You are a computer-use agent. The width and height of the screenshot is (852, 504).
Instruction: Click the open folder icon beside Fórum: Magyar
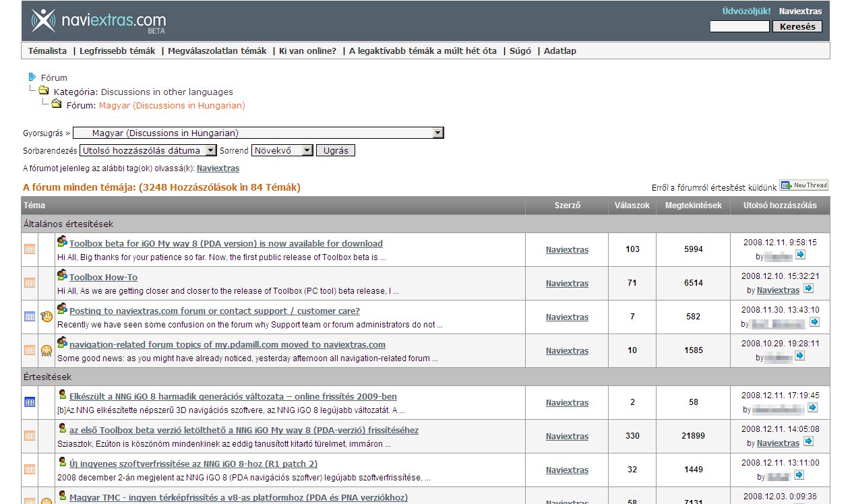57,104
